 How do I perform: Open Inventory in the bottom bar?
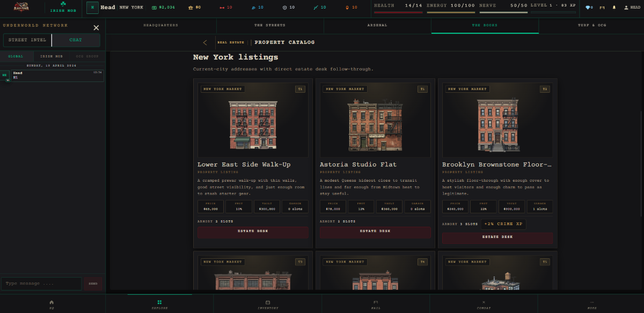pos(267,304)
